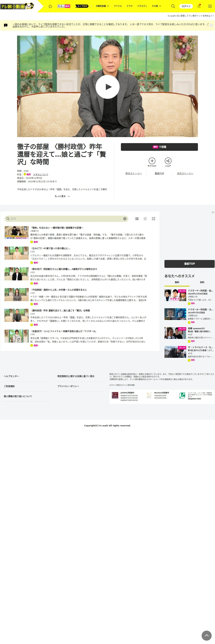Focus the episode 検索 field
The width and height of the screenshot is (215, 644).
tap(66, 219)
